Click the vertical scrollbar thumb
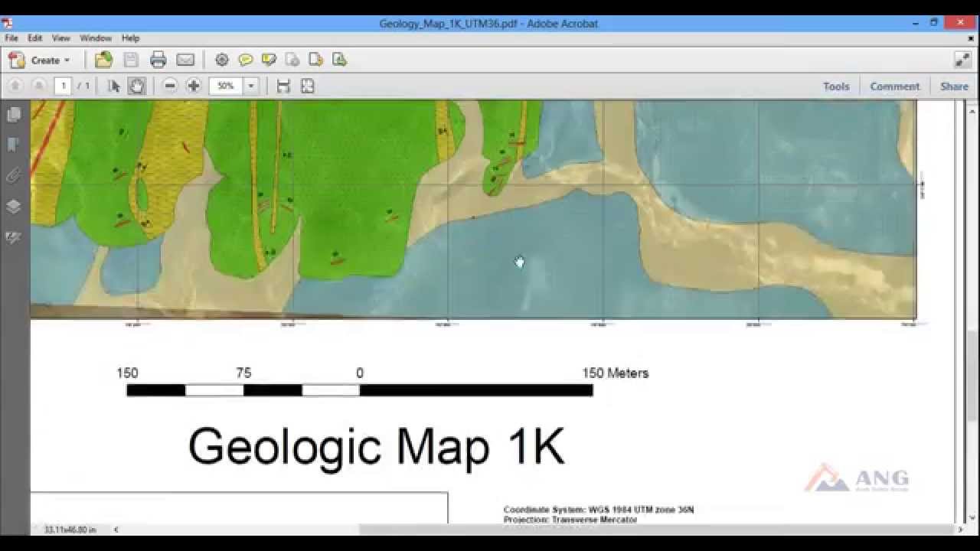Screen dimensions: 980x551 click(972, 375)
